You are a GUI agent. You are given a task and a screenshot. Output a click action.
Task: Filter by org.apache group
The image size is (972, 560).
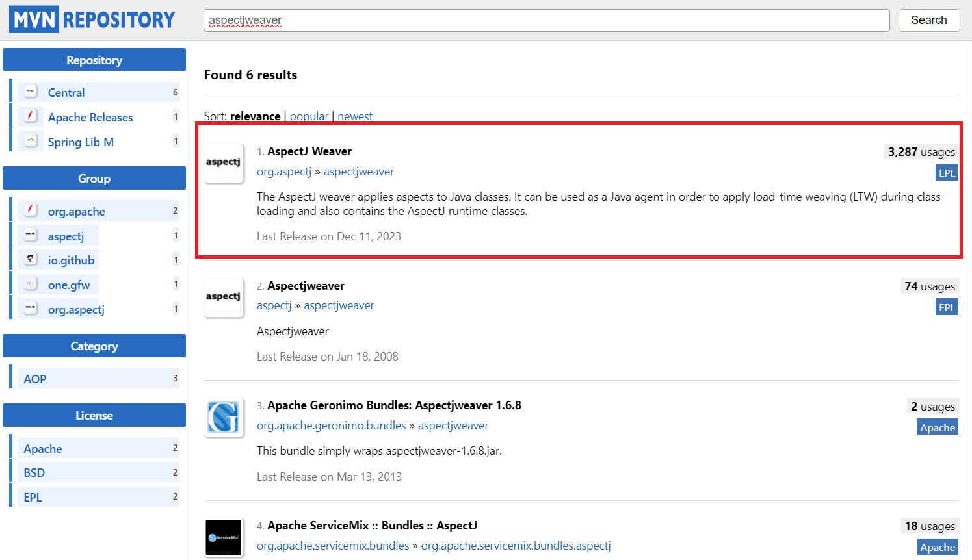(76, 211)
